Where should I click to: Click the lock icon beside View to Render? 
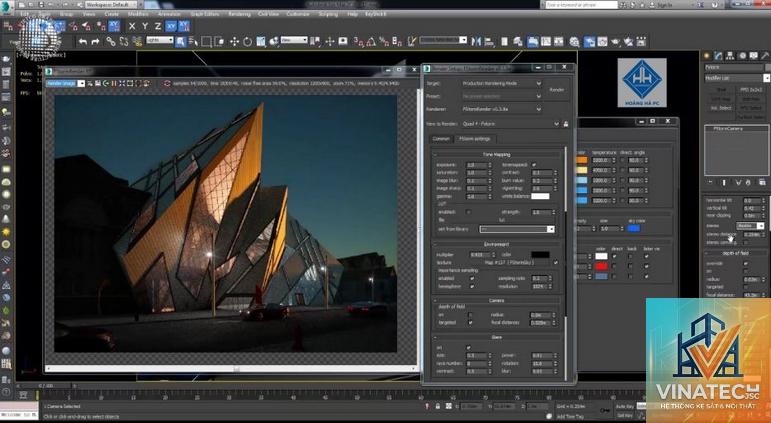tap(565, 124)
